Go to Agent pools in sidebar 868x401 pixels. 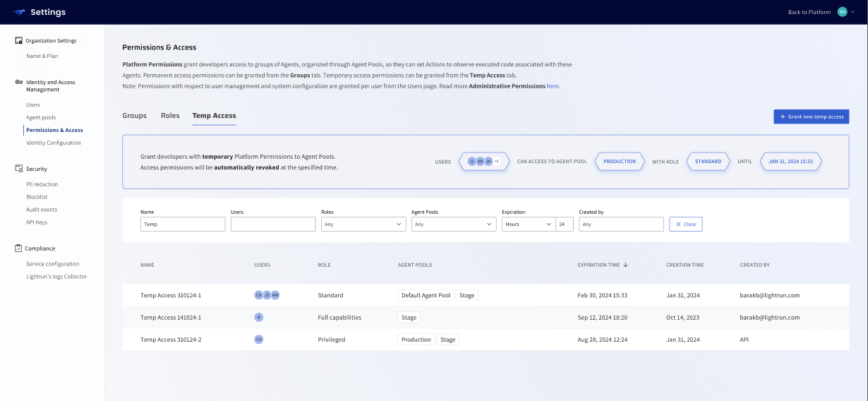41,117
